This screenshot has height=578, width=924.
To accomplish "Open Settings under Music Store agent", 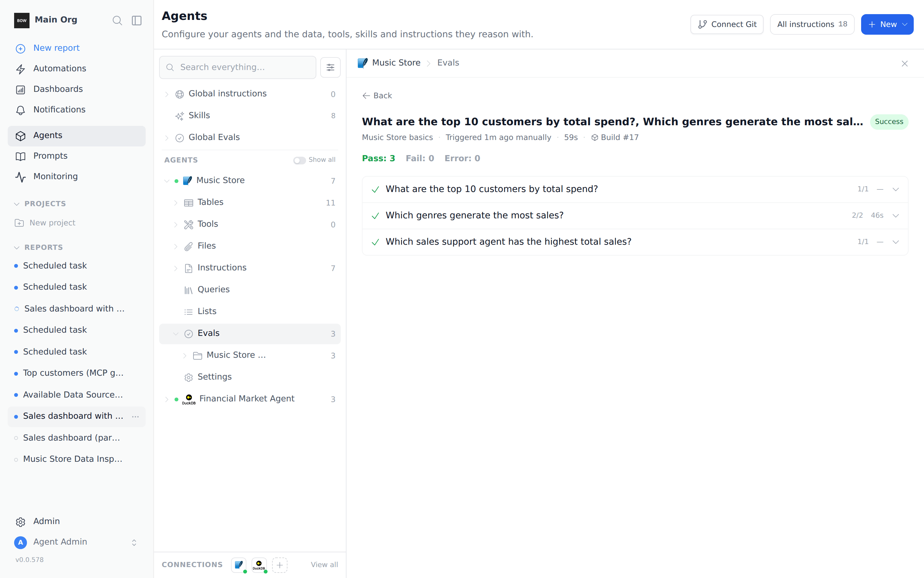I will click(x=250, y=377).
